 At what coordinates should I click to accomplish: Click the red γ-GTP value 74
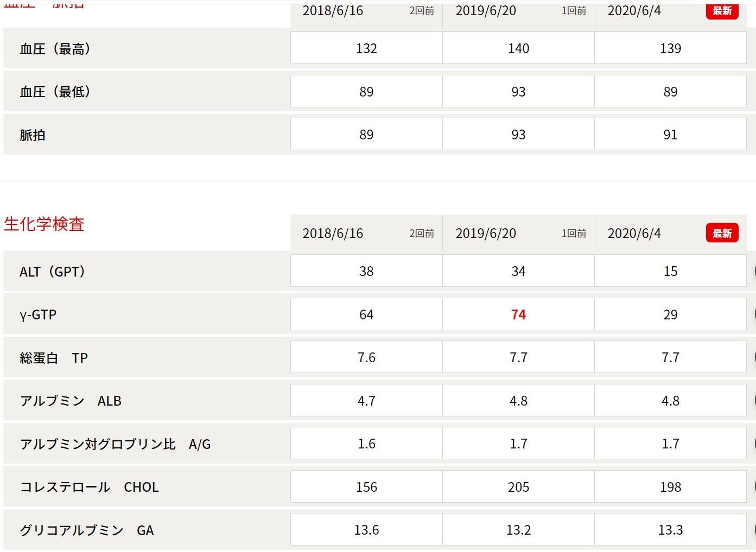pyautogui.click(x=518, y=314)
